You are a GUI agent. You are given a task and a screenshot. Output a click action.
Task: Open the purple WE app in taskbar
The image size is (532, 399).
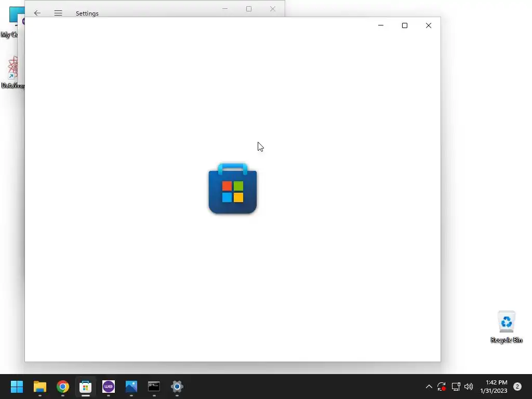(x=109, y=387)
